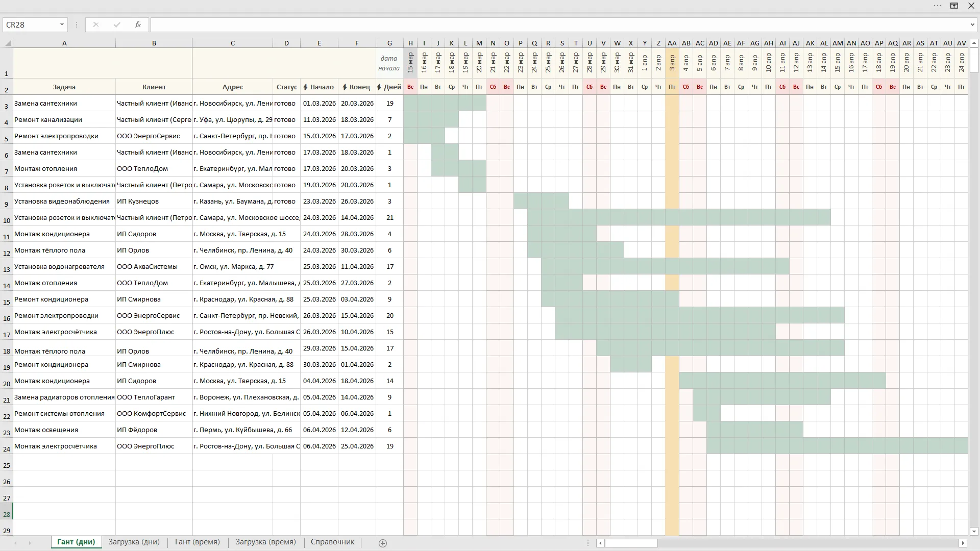Viewport: 980px width, 551px height.
Task: Click the three-dots more options icon
Action: pos(938,6)
